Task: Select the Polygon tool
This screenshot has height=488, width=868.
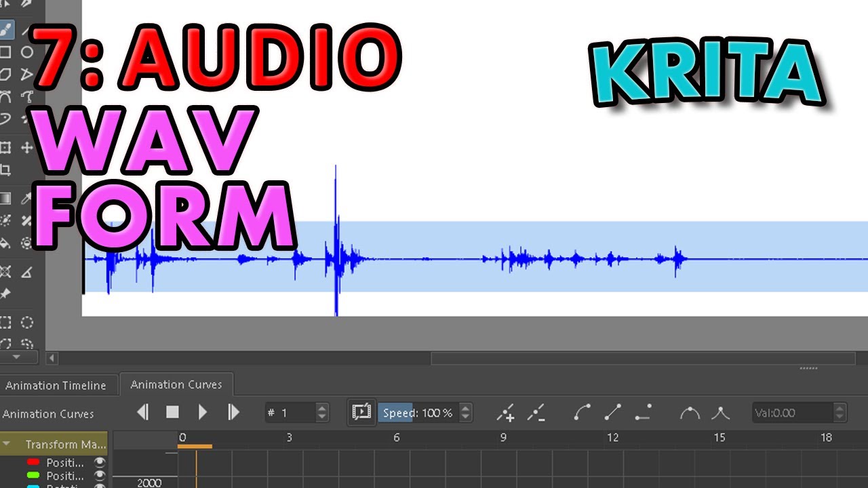Action: point(5,74)
